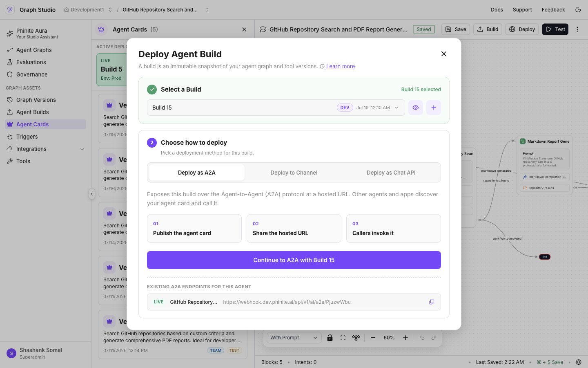Click the Test button in toolbar
This screenshot has height=368, width=588.
555,29
